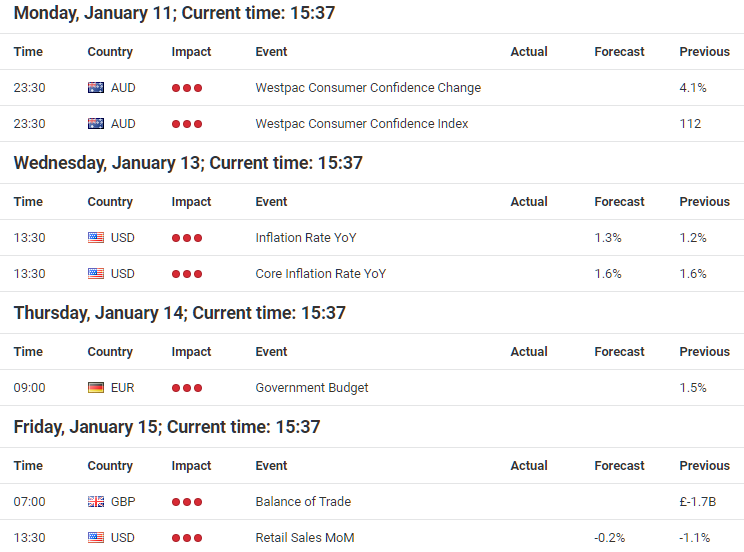Click the red impact dots for Government Budget

187,388
